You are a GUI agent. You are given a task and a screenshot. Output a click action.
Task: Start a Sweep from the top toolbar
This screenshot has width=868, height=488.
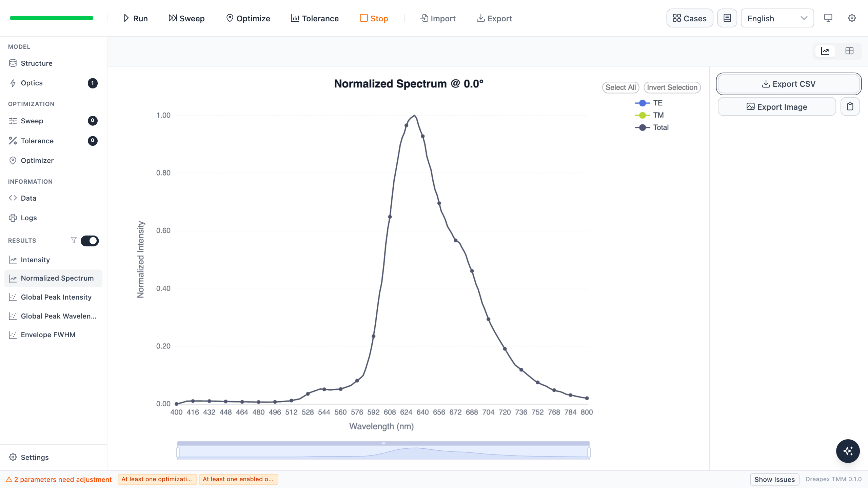point(186,18)
